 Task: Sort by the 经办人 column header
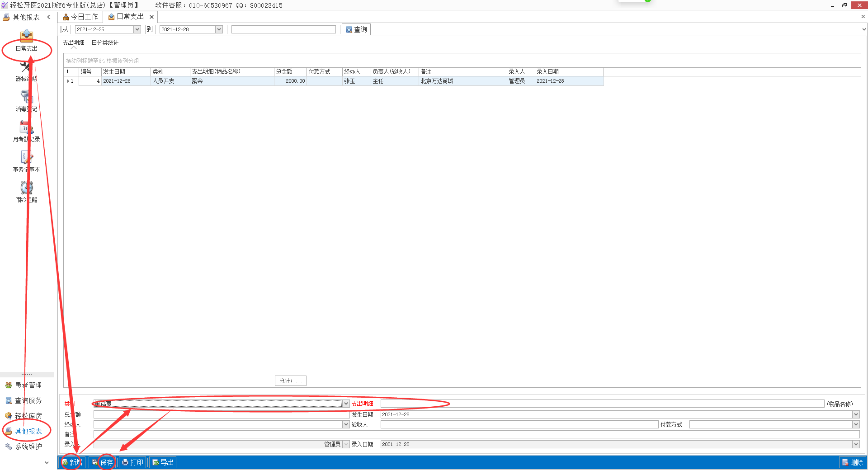(356, 71)
